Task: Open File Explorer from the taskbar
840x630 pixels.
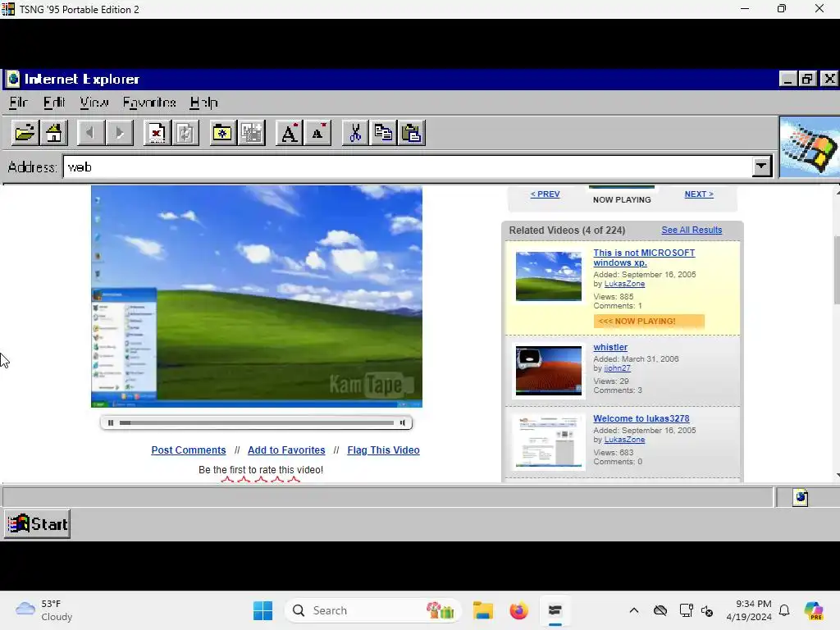Action: 482,610
